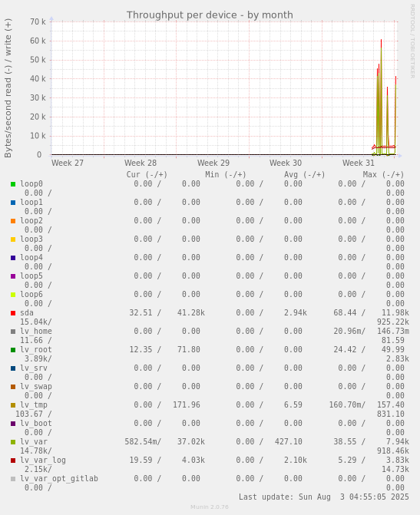420x515 pixels.
Task: Click the '30 k' y-axis label
Action: pos(38,98)
